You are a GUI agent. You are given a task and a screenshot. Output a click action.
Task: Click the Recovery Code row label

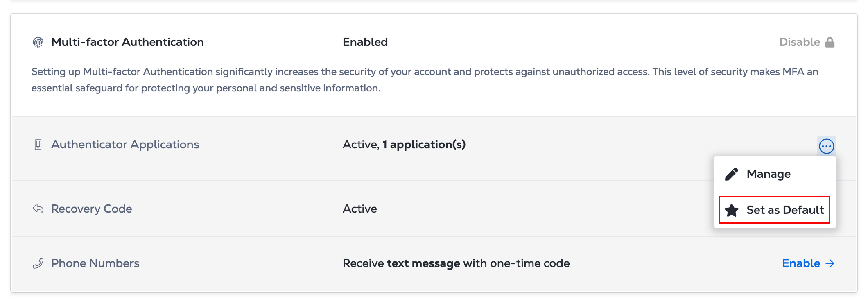[92, 209]
